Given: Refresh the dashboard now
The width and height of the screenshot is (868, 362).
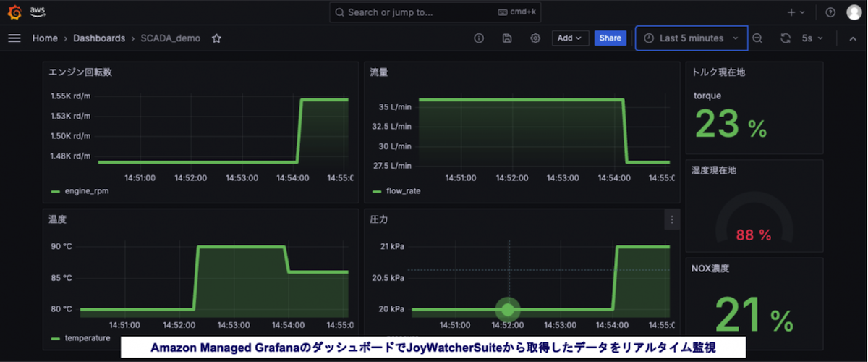Looking at the screenshot, I should click(786, 38).
